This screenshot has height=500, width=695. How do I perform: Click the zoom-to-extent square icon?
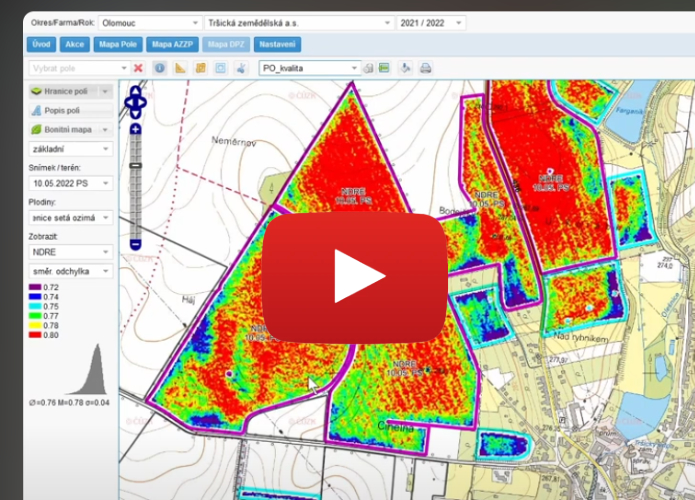pyautogui.click(x=221, y=68)
